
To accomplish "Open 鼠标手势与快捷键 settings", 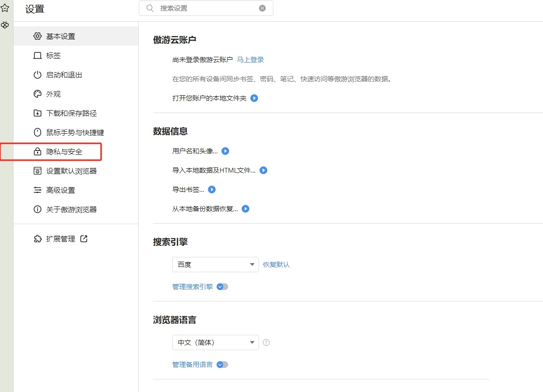I will 76,132.
